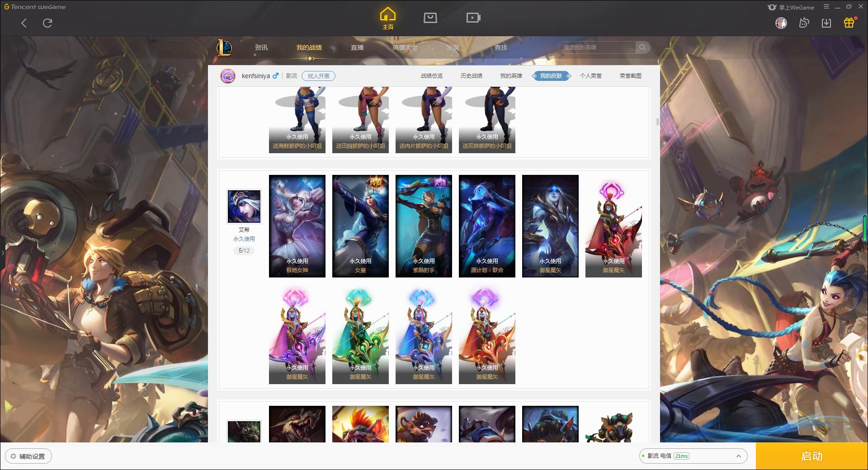This screenshot has width=868, height=470.
Task: Open the 发现 tab
Action: (453, 47)
